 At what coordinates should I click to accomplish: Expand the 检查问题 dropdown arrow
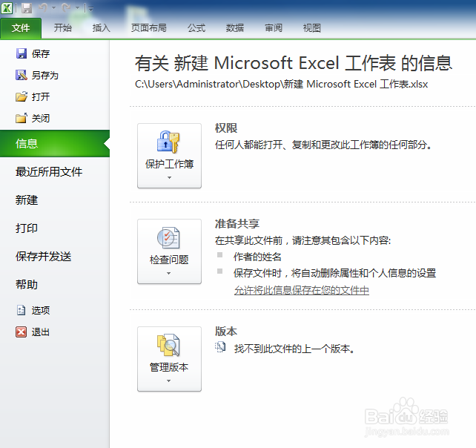click(x=169, y=274)
